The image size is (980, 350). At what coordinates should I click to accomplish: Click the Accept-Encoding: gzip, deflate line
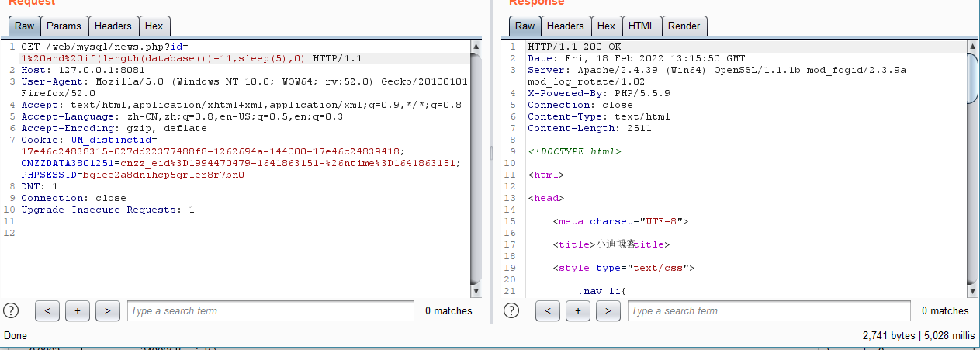pyautogui.click(x=114, y=128)
